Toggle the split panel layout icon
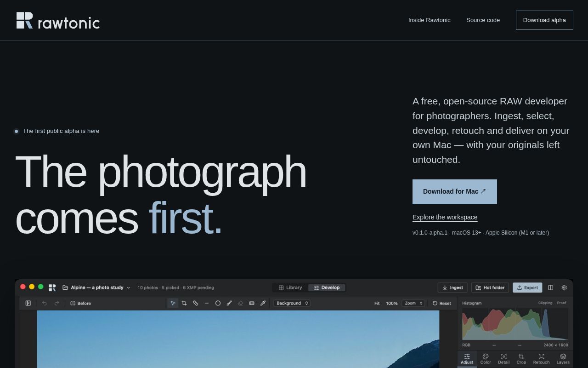588x368 pixels. click(550, 287)
